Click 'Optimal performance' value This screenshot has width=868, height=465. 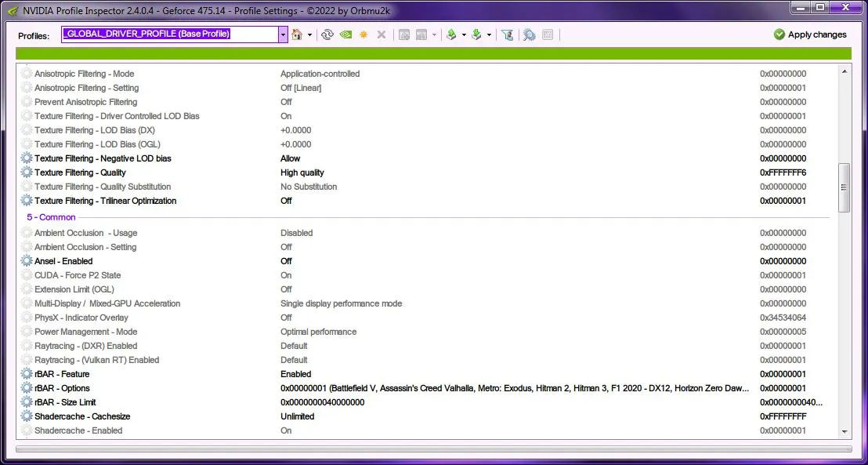318,332
